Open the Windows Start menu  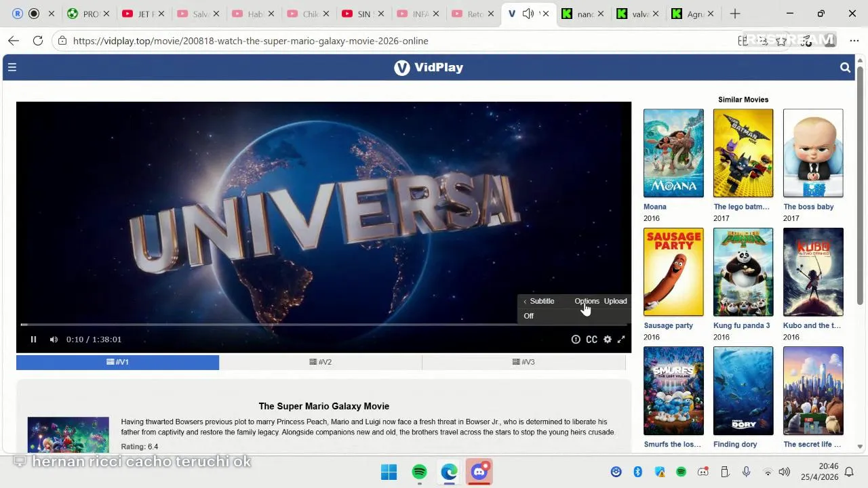tap(389, 472)
